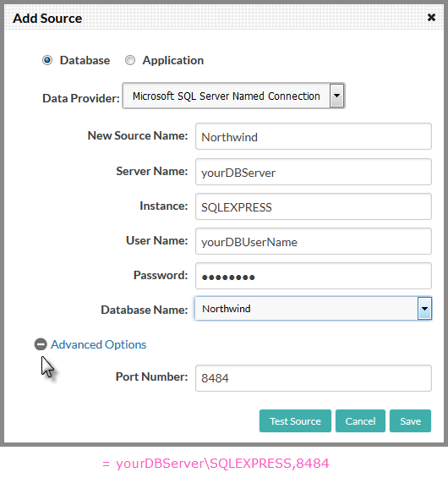The width and height of the screenshot is (448, 489).
Task: Close the Add Source dialog
Action: (431, 17)
